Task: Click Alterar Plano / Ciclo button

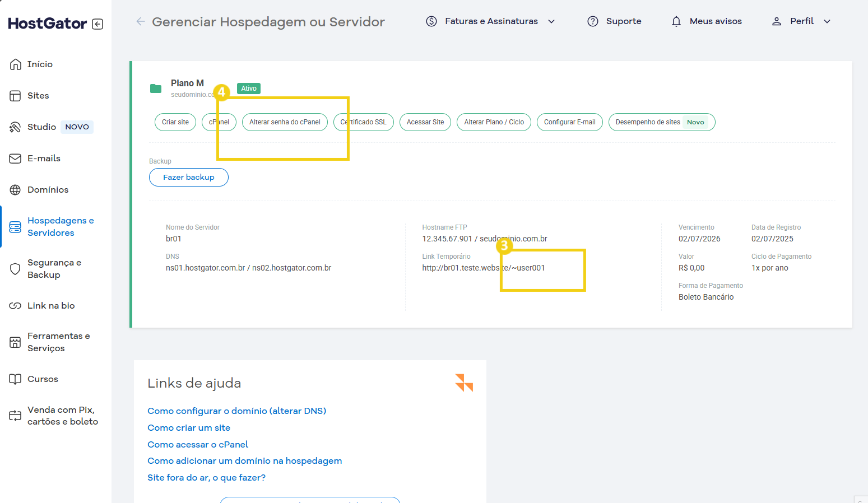Action: coord(494,122)
